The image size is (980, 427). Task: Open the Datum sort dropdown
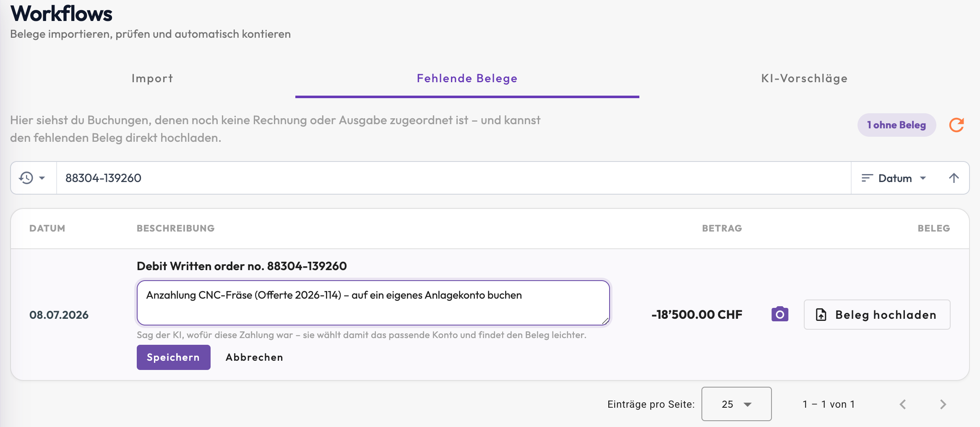click(894, 178)
